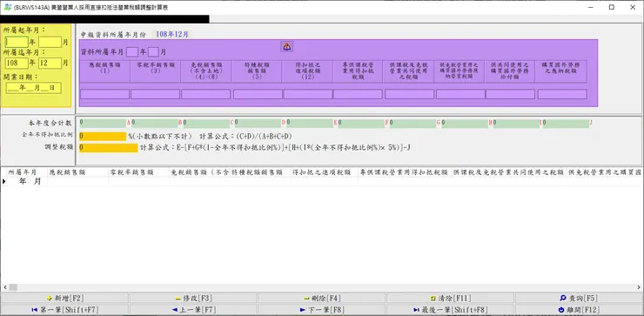The image size is (644, 316).
Task: Click the input under 專供課稅營業用得扣抵稅額
Action: point(358,94)
